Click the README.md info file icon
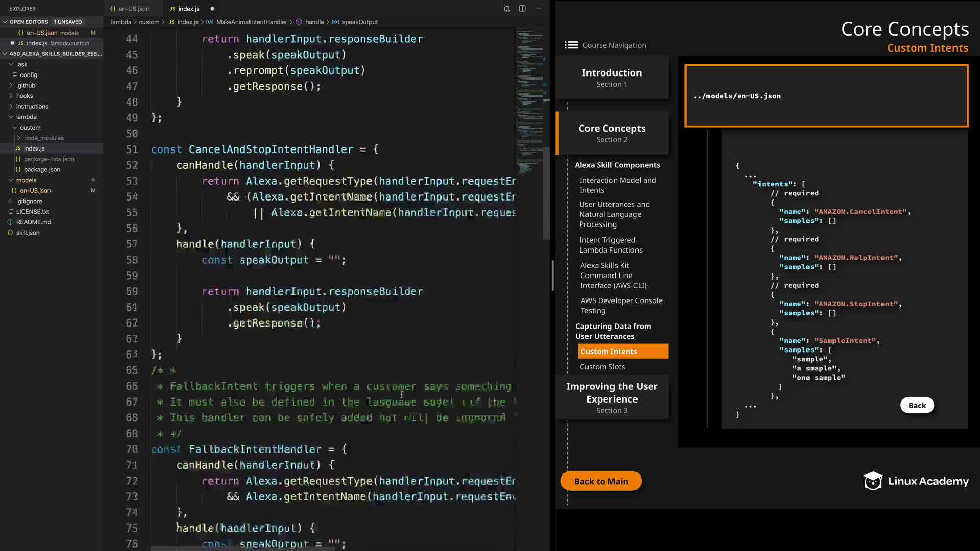 [10, 222]
